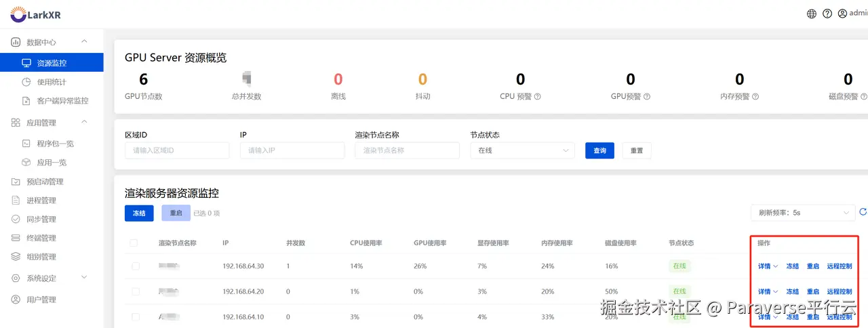
Task: Open 应用一览 page
Action: (52, 163)
